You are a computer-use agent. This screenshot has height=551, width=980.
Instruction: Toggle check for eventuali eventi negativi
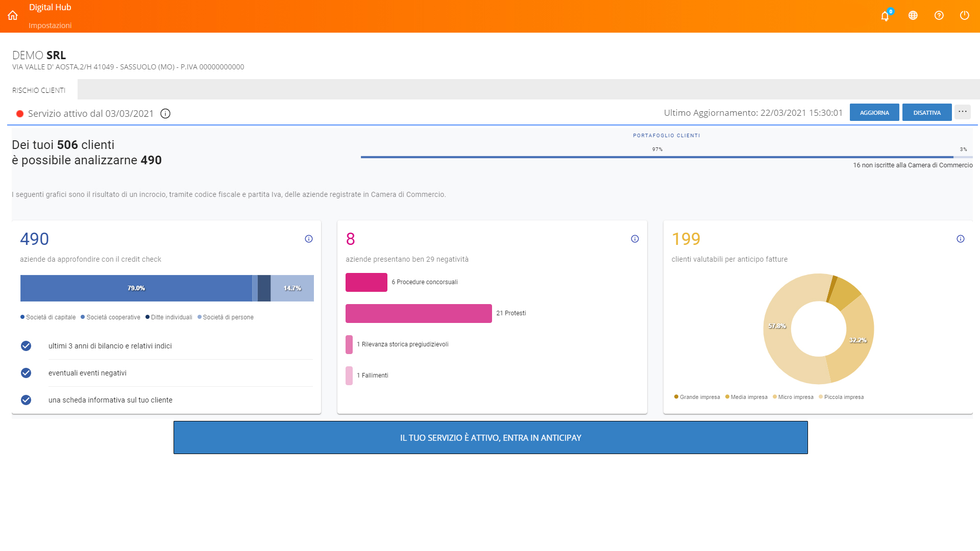point(26,373)
